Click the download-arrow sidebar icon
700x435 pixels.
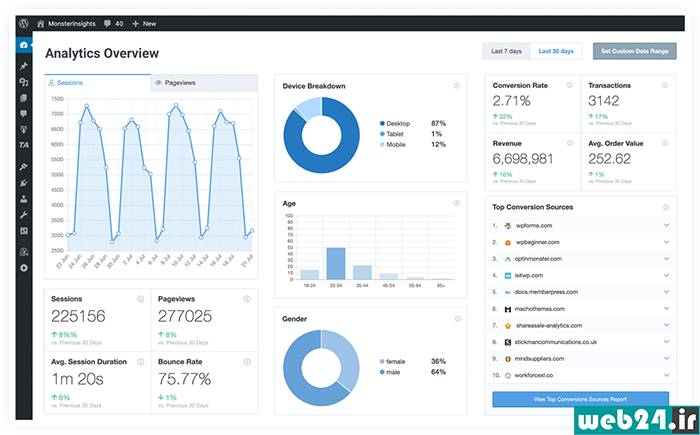pyautogui.click(x=24, y=130)
